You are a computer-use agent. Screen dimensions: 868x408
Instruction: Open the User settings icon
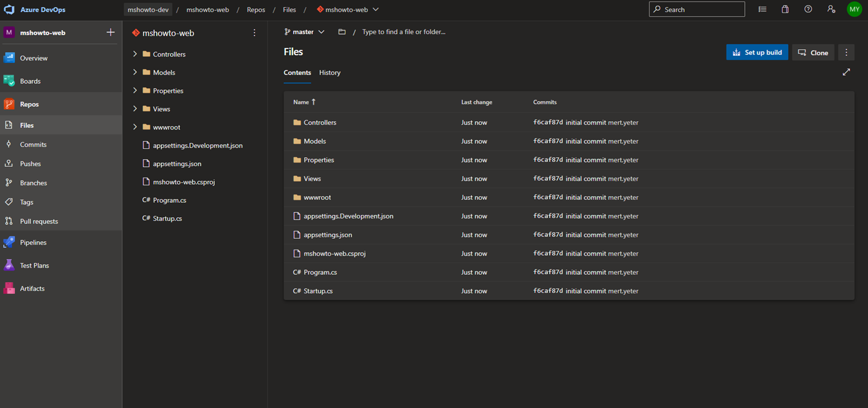tap(831, 10)
